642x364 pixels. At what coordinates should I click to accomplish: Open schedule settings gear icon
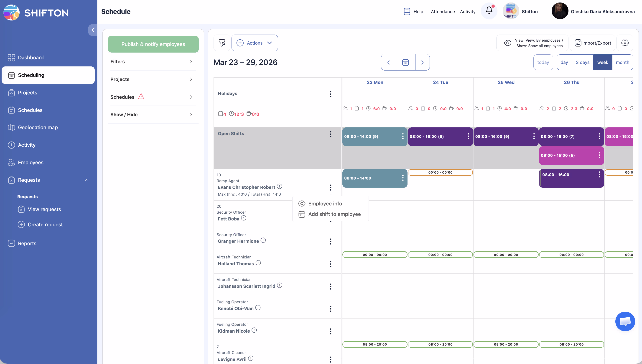pyautogui.click(x=625, y=43)
